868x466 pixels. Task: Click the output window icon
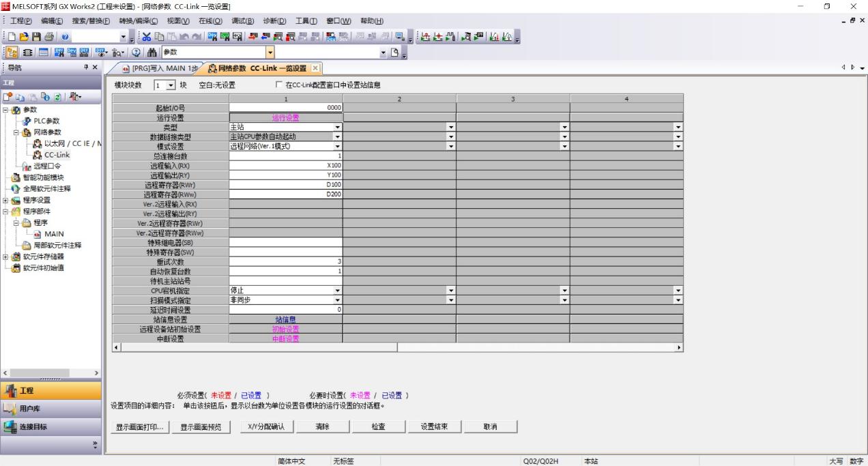coord(44,52)
